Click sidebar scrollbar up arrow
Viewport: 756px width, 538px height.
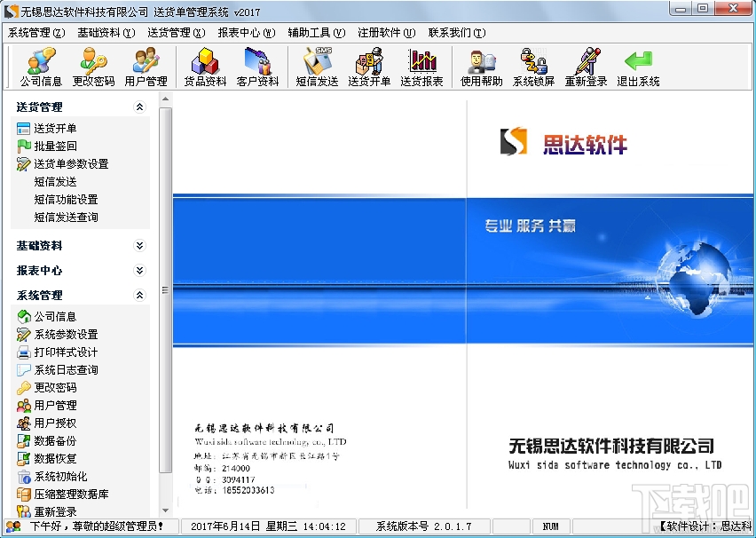pos(165,99)
